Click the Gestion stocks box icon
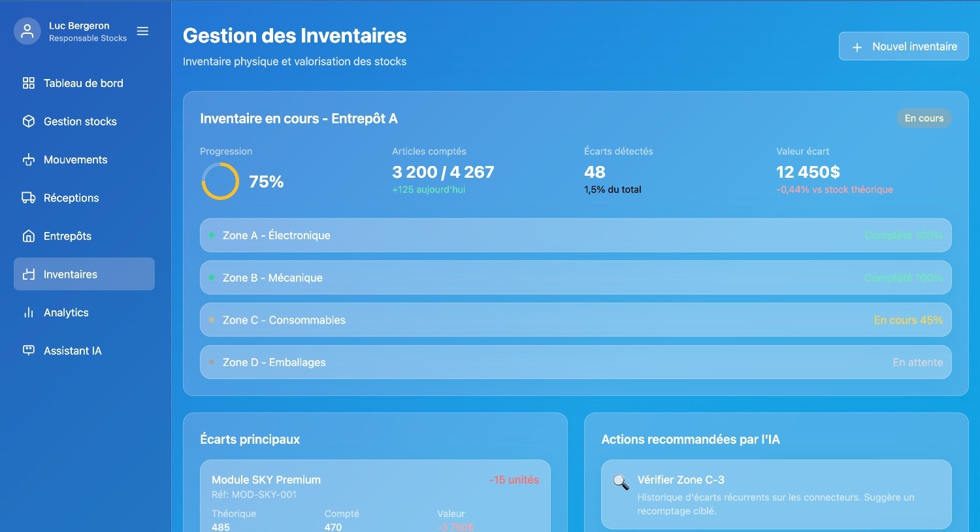 tap(28, 122)
